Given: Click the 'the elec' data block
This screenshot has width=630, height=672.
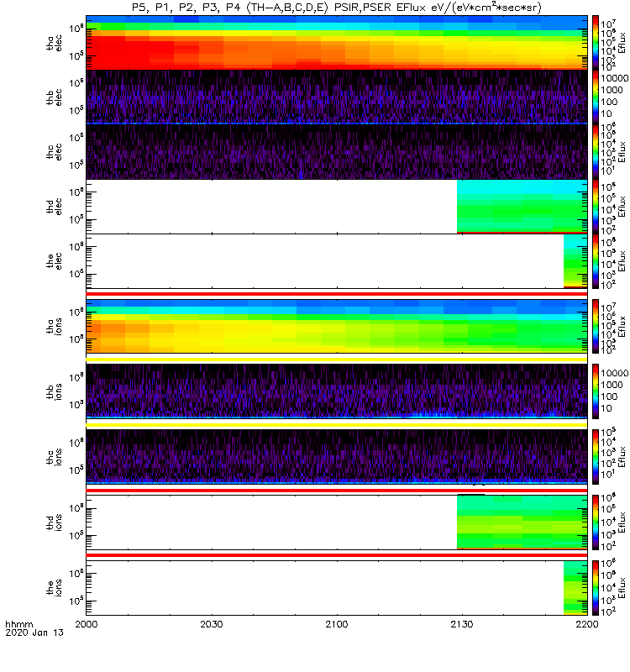Looking at the screenshot, I should 575,261.
